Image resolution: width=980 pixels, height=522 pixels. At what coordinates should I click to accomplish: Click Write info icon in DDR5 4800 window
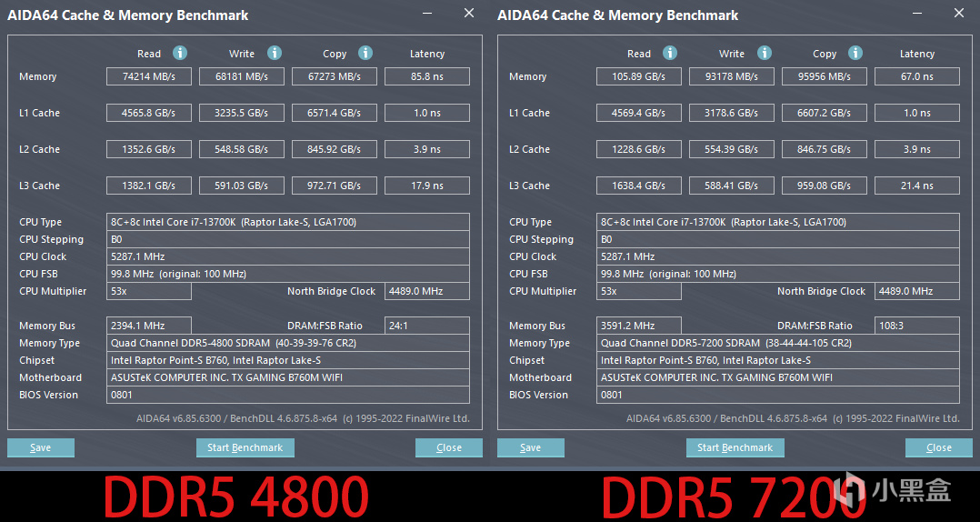pos(275,53)
